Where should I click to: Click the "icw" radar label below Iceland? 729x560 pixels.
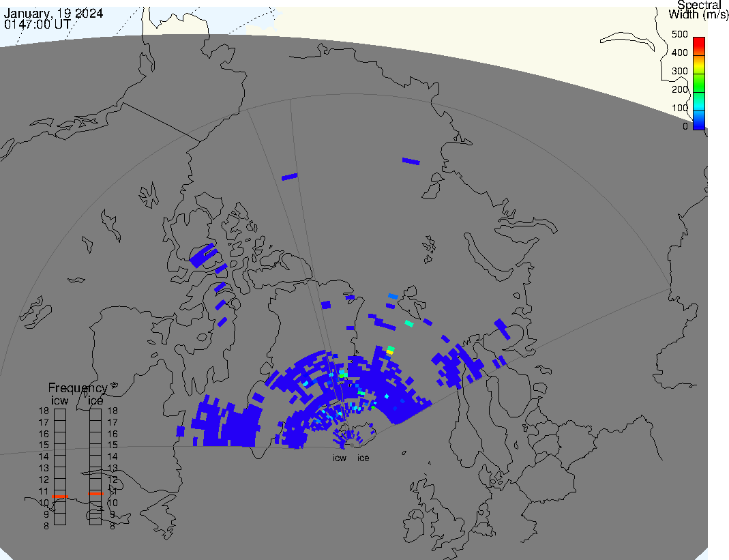coord(340,458)
